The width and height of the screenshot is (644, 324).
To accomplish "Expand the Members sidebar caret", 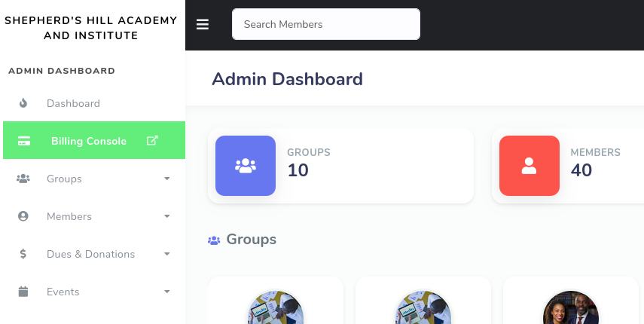I will 166,216.
